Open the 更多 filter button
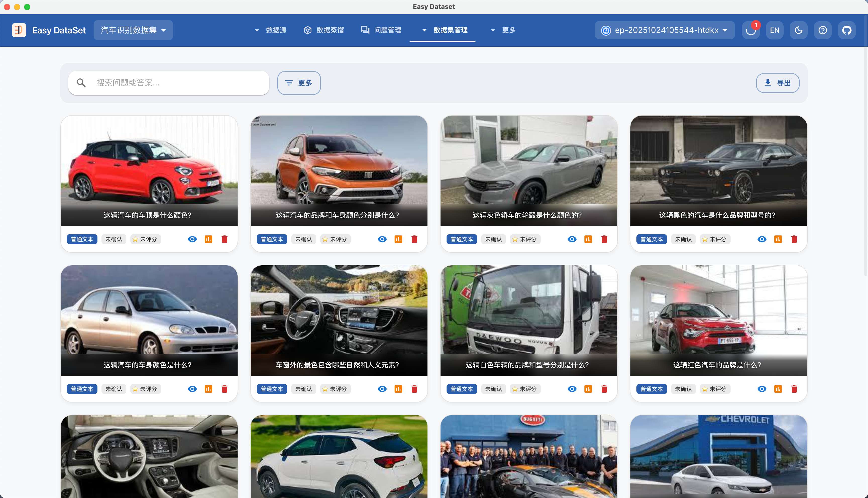Screen dimensions: 868x498 (299, 83)
